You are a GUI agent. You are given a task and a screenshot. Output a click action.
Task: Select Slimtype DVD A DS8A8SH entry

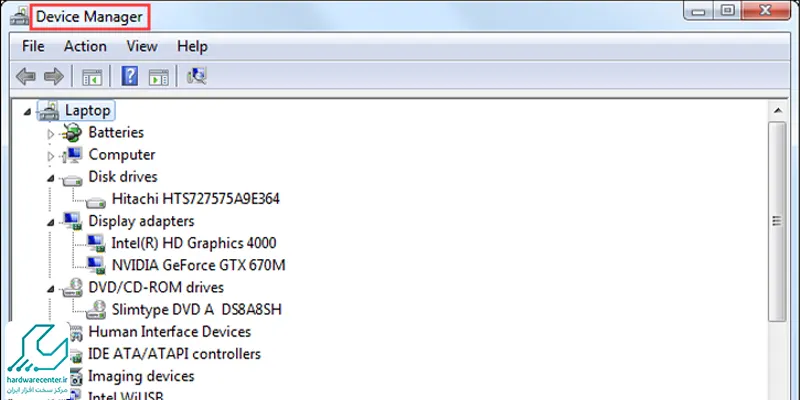[196, 310]
